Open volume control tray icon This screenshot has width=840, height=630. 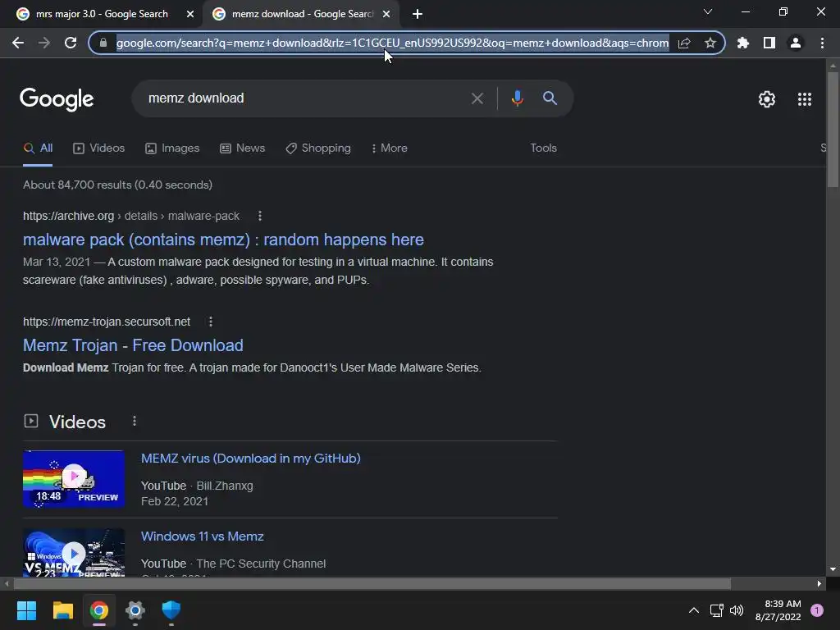(x=737, y=610)
